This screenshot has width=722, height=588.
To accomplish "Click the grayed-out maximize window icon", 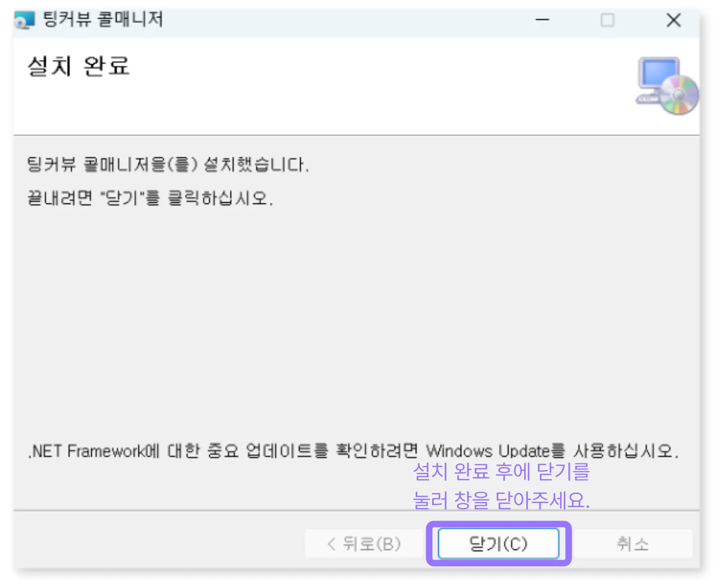I will click(x=607, y=20).
